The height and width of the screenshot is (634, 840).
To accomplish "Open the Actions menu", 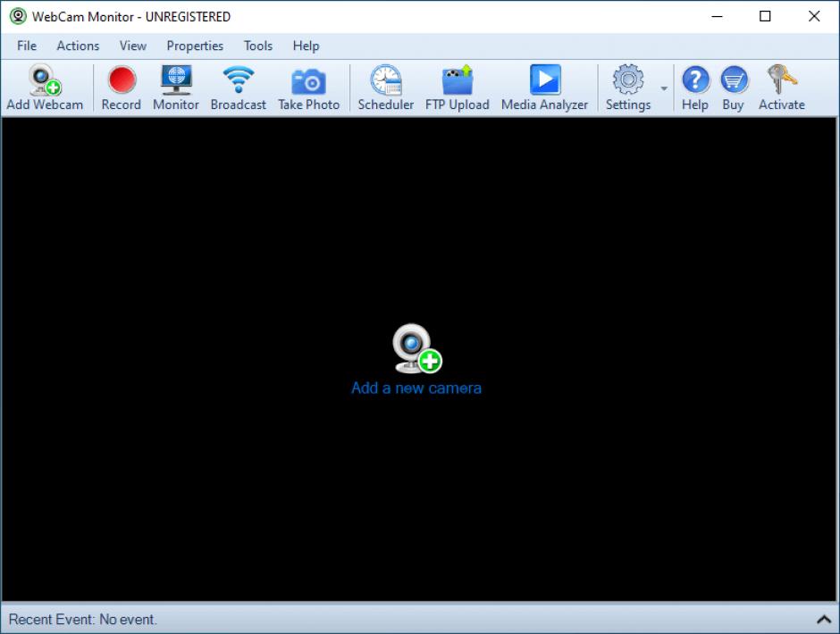I will [x=79, y=46].
